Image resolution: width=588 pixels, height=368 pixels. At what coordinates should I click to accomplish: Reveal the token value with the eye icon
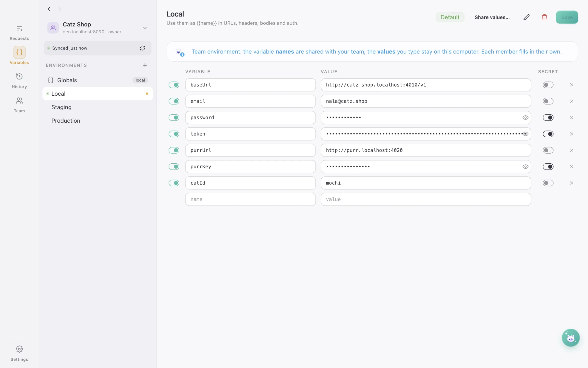pos(525,134)
